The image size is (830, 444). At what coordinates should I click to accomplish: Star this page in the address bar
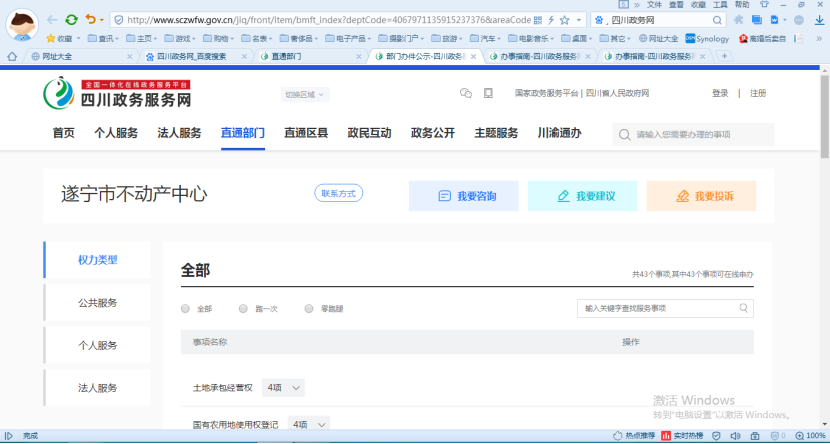click(565, 19)
